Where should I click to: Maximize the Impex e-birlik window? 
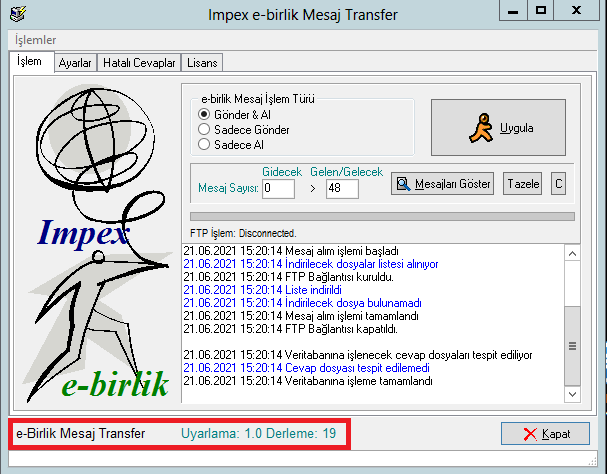pos(541,10)
